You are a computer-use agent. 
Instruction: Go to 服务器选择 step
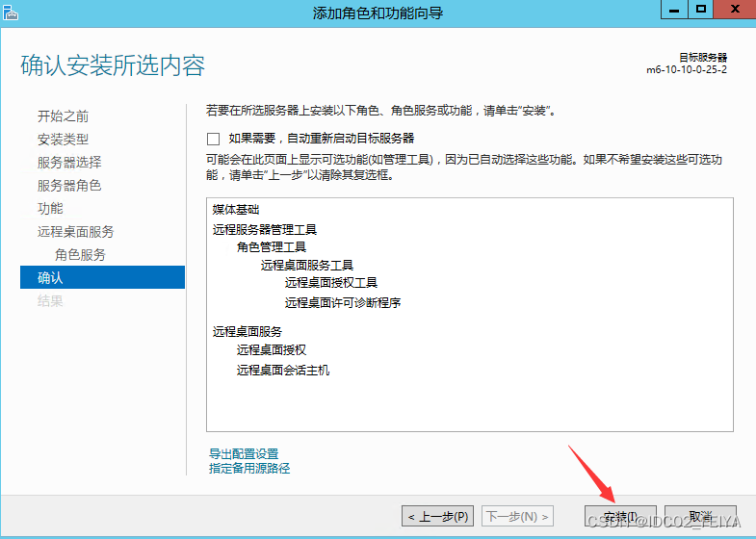(69, 163)
